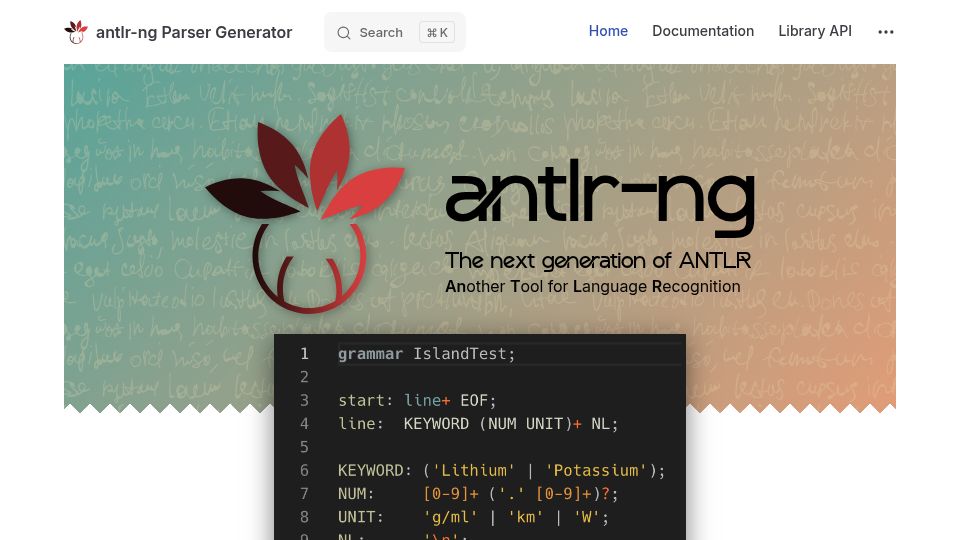Open the antlr-ng Parser Generator site title
Image resolution: width=960 pixels, height=540 pixels.
pyautogui.click(x=194, y=32)
